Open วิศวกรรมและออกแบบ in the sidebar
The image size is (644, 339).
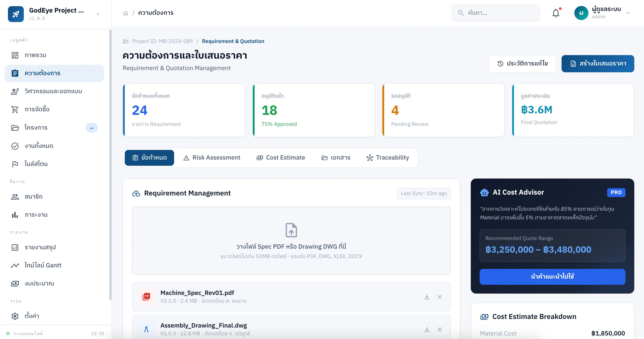click(54, 91)
